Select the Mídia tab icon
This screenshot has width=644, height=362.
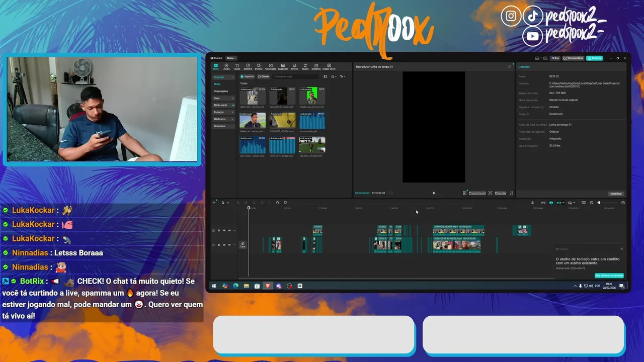(216, 66)
